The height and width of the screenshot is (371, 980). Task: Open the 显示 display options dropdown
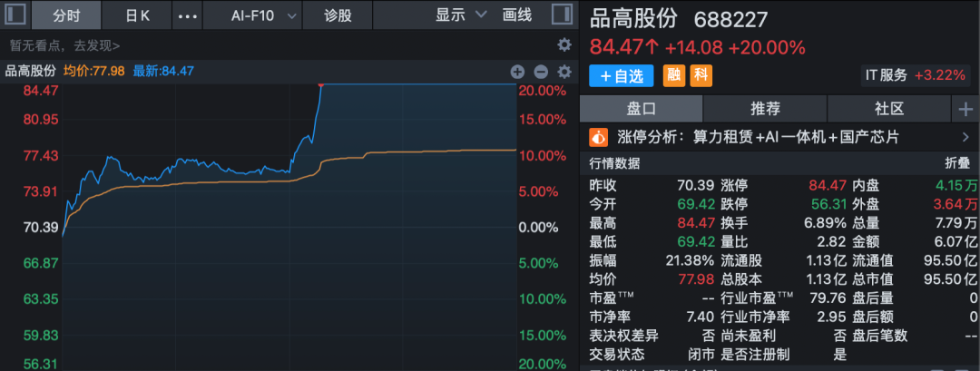pos(461,15)
